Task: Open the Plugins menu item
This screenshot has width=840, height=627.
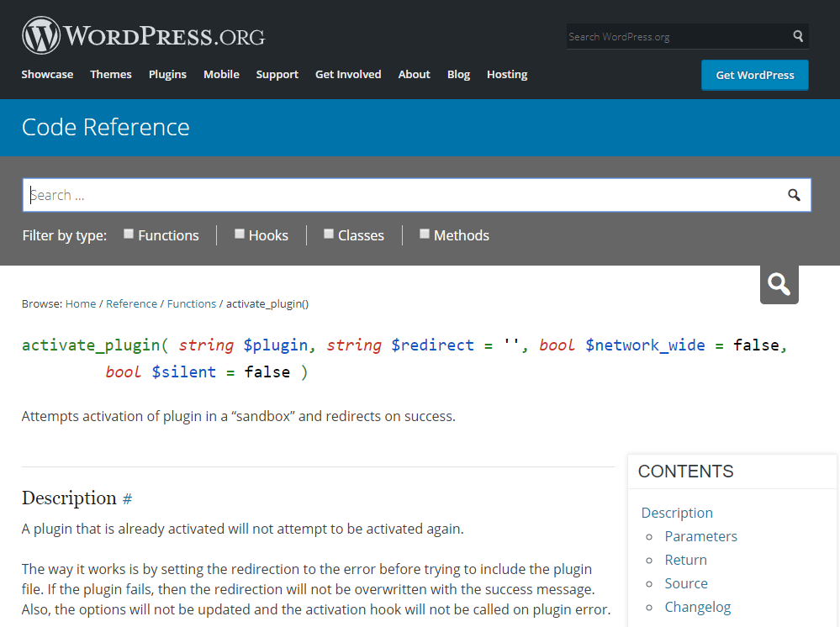Action: 167,75
